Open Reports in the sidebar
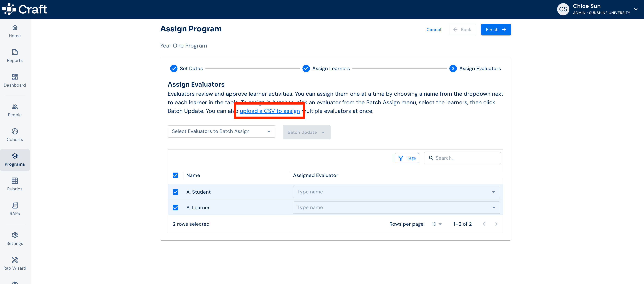 pyautogui.click(x=15, y=56)
